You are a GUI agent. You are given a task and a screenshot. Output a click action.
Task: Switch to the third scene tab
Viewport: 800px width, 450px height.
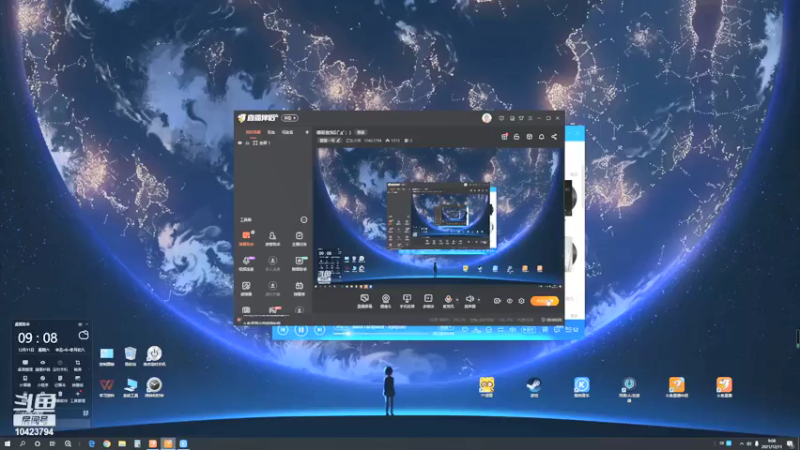(x=287, y=132)
